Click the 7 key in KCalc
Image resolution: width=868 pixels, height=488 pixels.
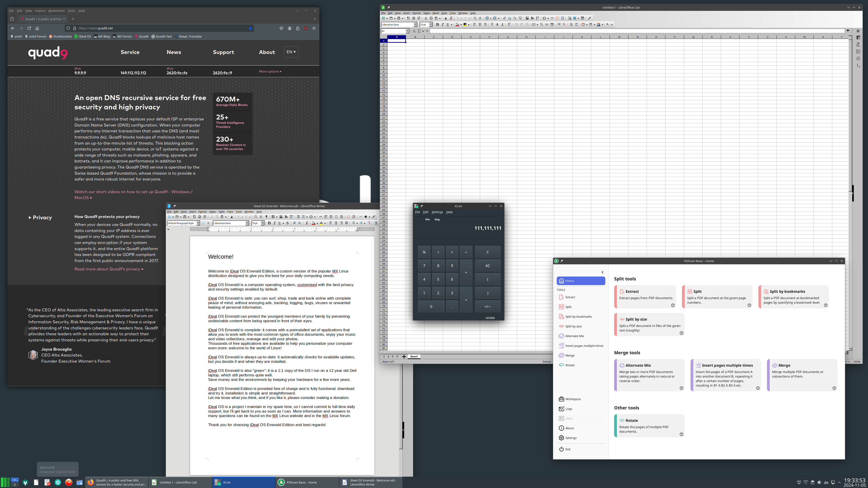tap(424, 266)
